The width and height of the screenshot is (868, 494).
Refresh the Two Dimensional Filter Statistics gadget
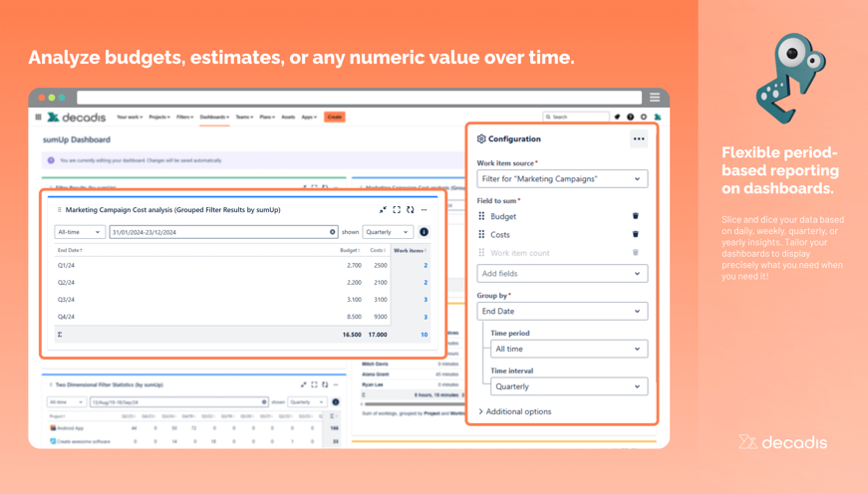tap(325, 384)
